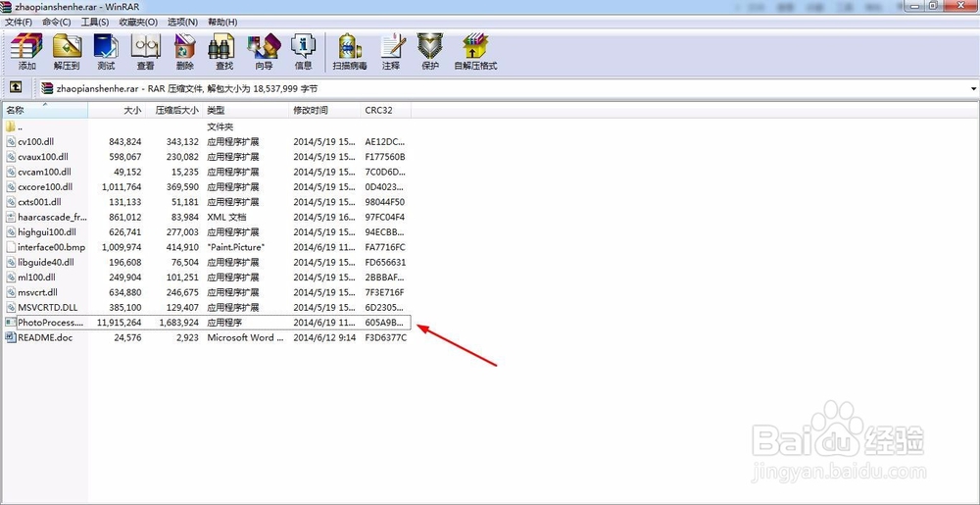Click the size value 11,915,264
This screenshot has width=980, height=505.
click(120, 323)
